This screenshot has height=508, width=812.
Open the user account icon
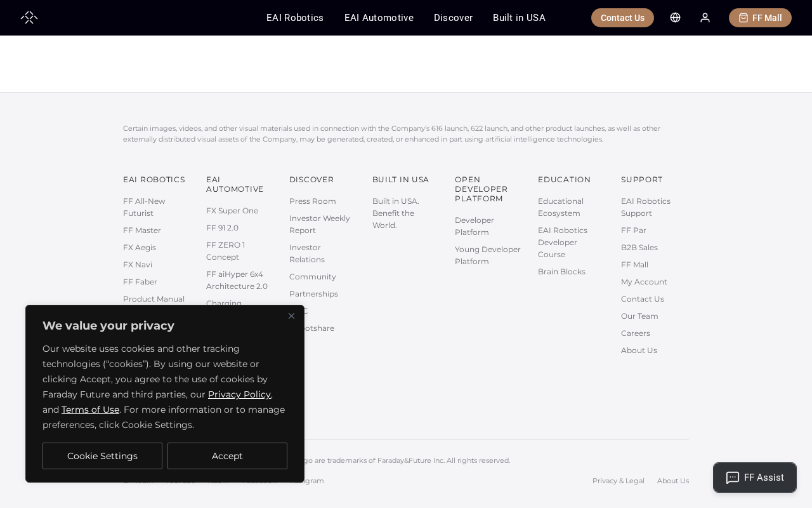click(x=705, y=18)
